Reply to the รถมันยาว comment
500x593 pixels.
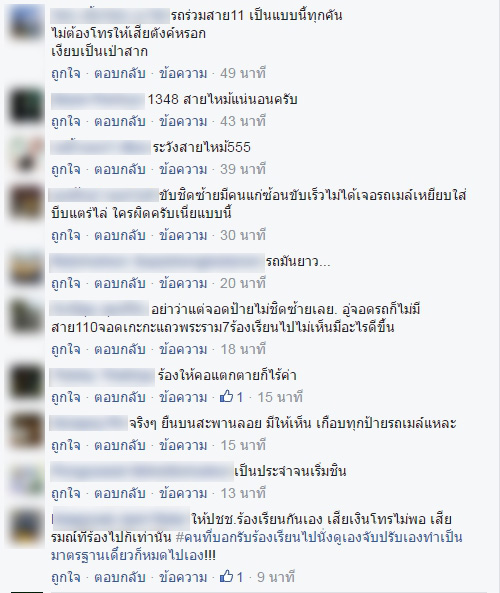pyautogui.click(x=120, y=283)
